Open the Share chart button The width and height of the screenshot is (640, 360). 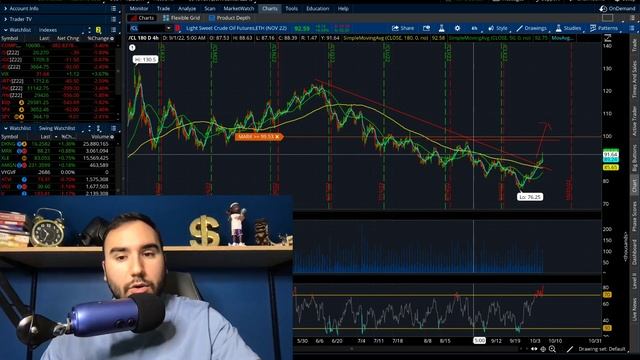[403, 28]
